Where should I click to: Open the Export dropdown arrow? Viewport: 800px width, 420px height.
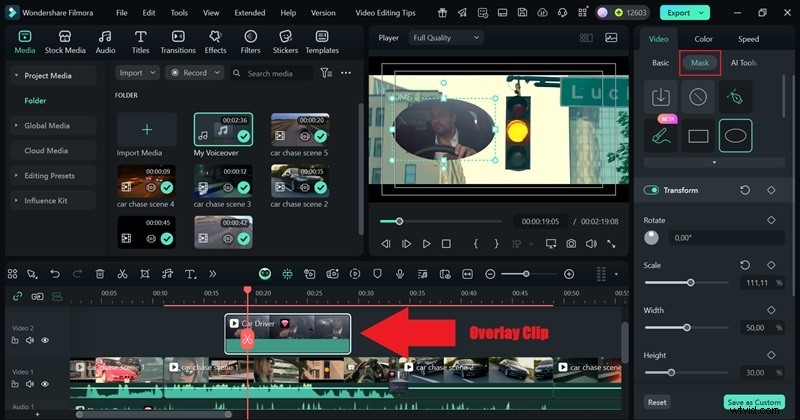click(702, 13)
